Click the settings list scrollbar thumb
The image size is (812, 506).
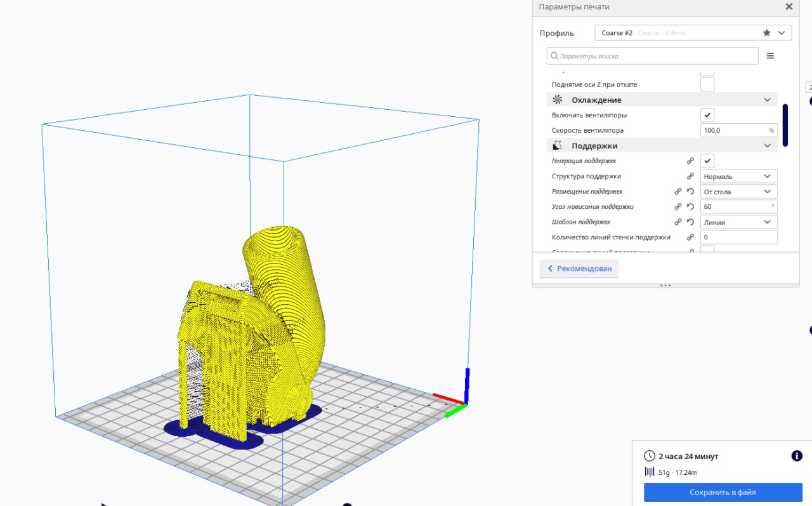[x=785, y=125]
